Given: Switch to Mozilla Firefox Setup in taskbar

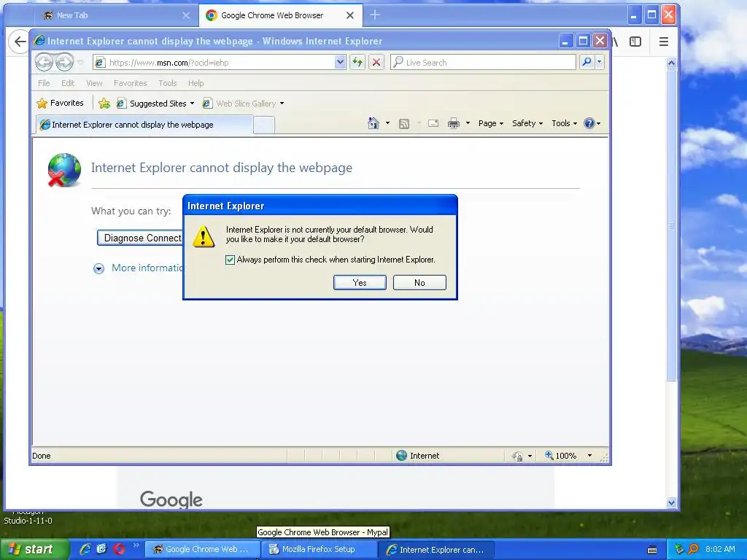Looking at the screenshot, I should 318,550.
